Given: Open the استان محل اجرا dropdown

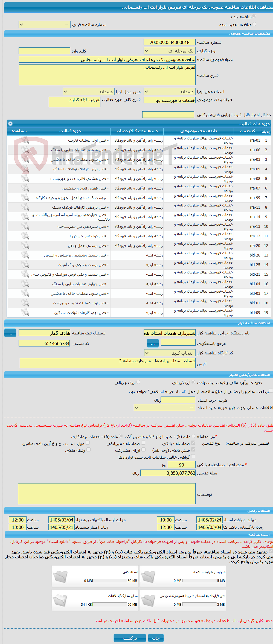Looking at the screenshot, I should [x=170, y=92].
